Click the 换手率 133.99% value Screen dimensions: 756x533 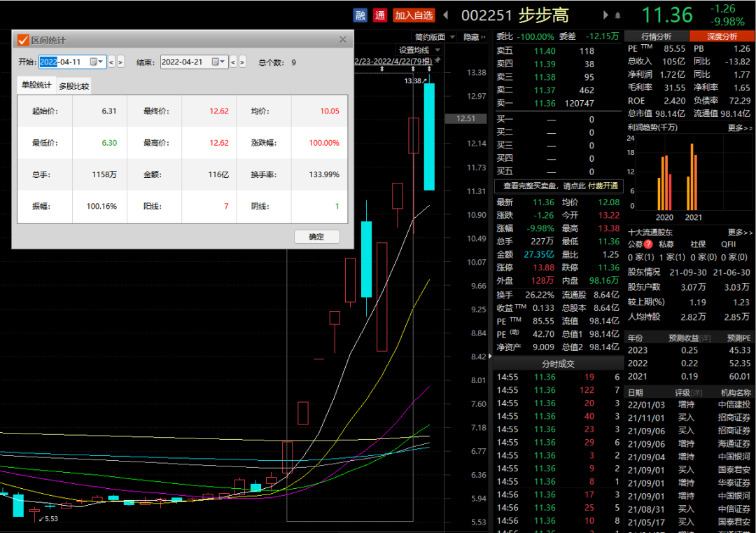(x=324, y=174)
